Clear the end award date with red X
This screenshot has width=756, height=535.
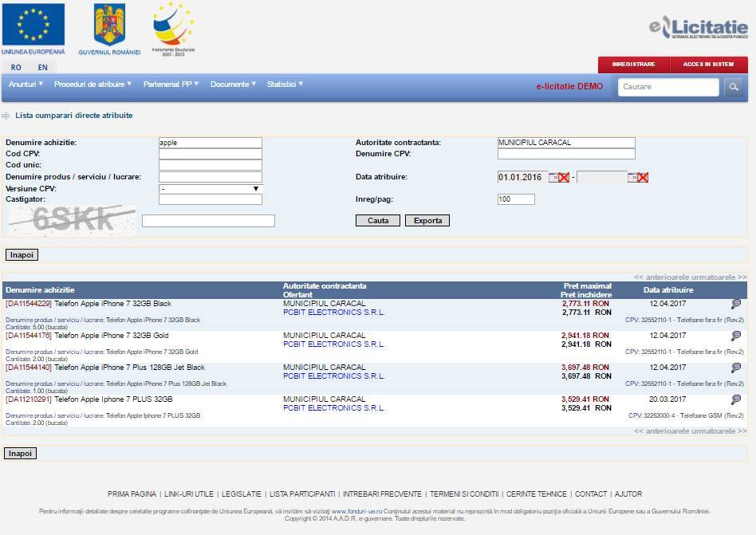point(643,177)
